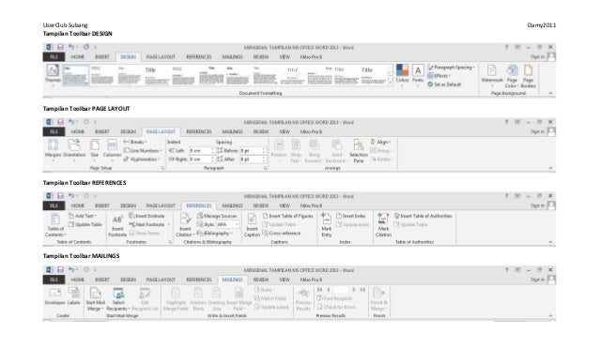The image size is (599, 364).
Task: Toggle Highlight Merge Fields in MAILINGS ribbon
Action: click(x=176, y=298)
